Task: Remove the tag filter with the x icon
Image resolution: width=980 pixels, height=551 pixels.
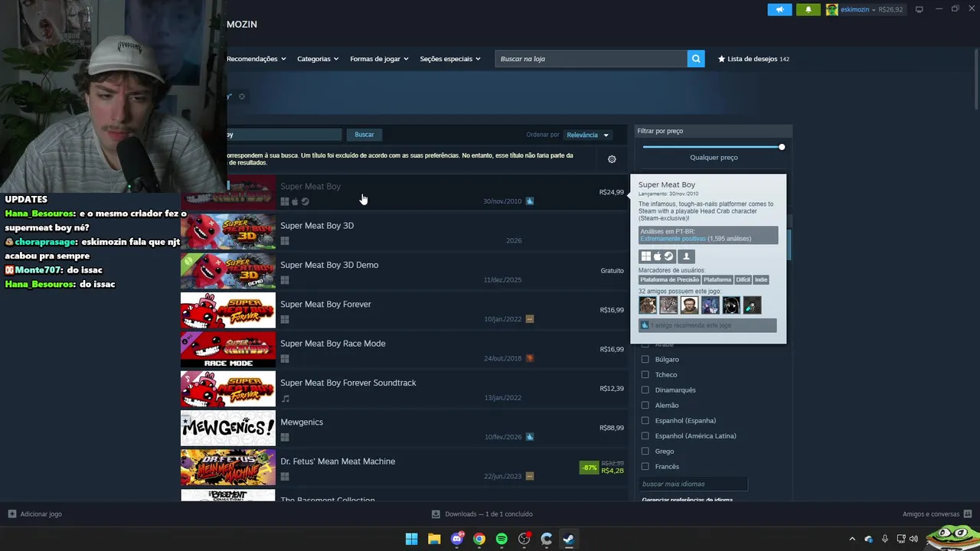Action: tap(241, 96)
